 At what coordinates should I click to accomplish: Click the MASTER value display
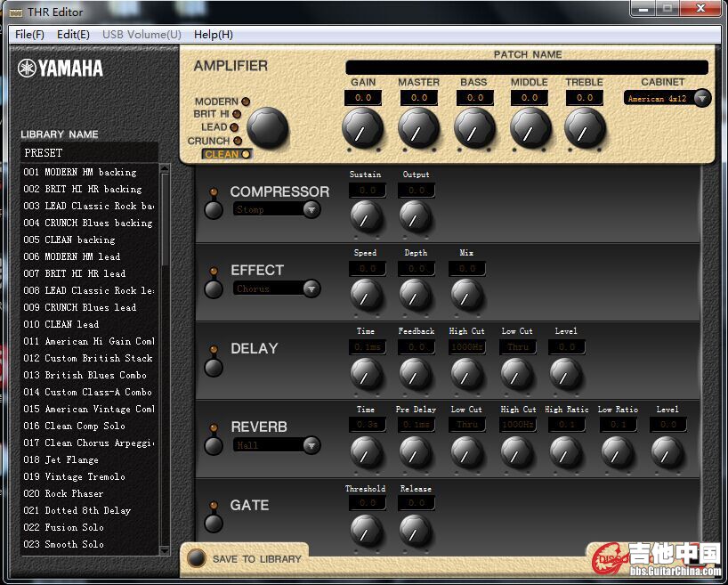coord(418,98)
